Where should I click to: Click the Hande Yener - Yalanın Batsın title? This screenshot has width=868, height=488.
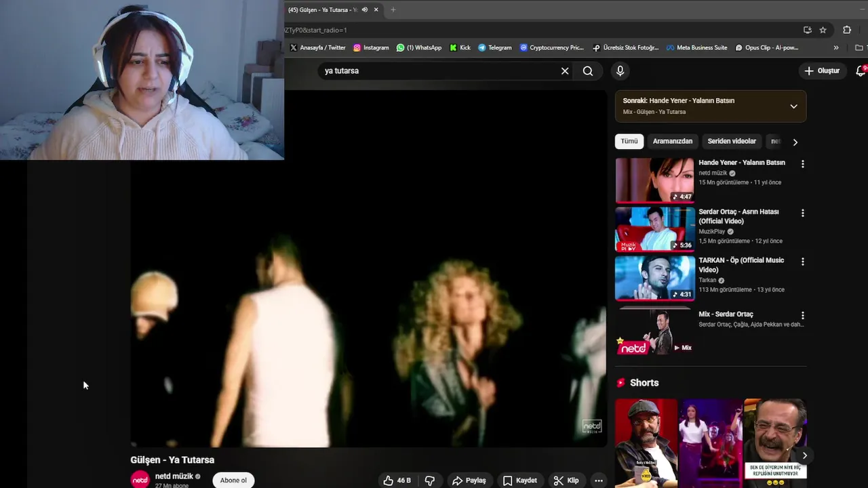742,163
